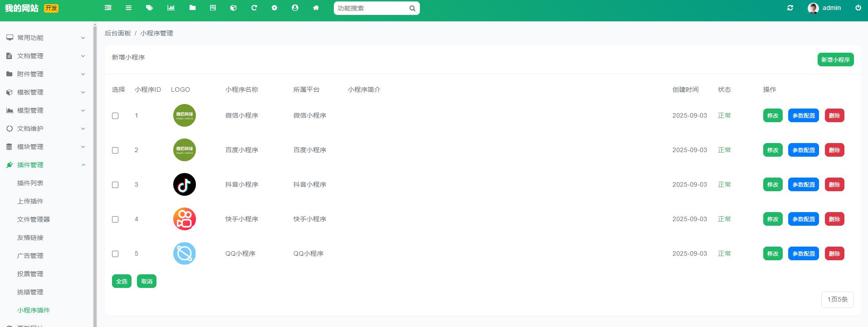
Task: Expand the 模板管理 sidebar section
Action: coord(45,92)
